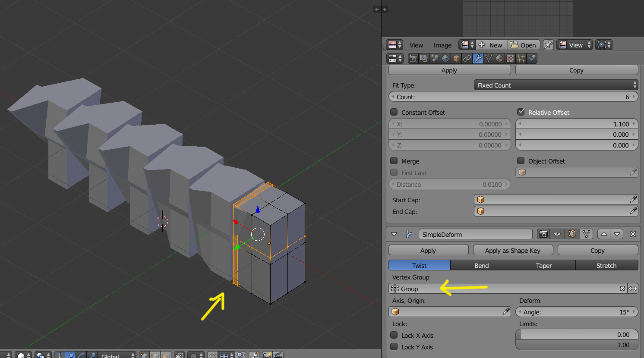Collapse the SimpleDeform modifier panel

394,234
